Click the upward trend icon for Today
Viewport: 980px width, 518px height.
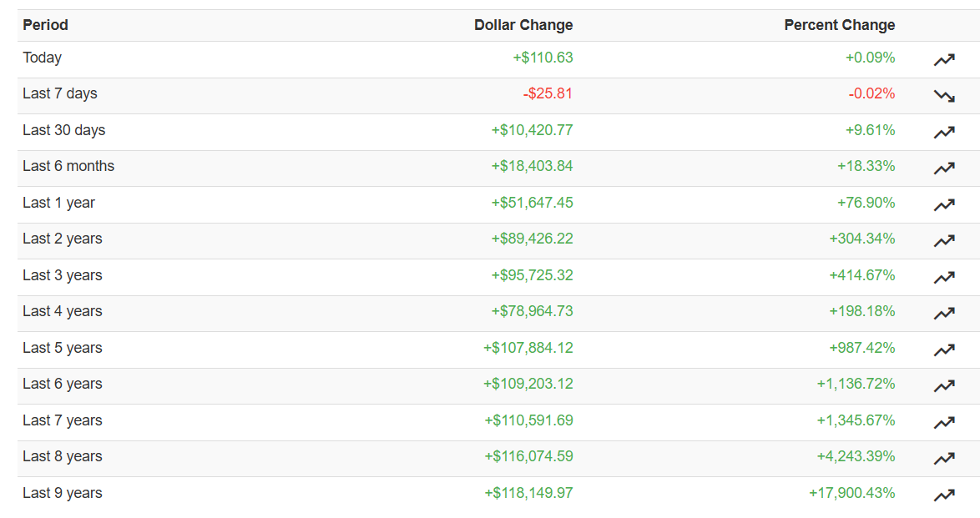(944, 59)
